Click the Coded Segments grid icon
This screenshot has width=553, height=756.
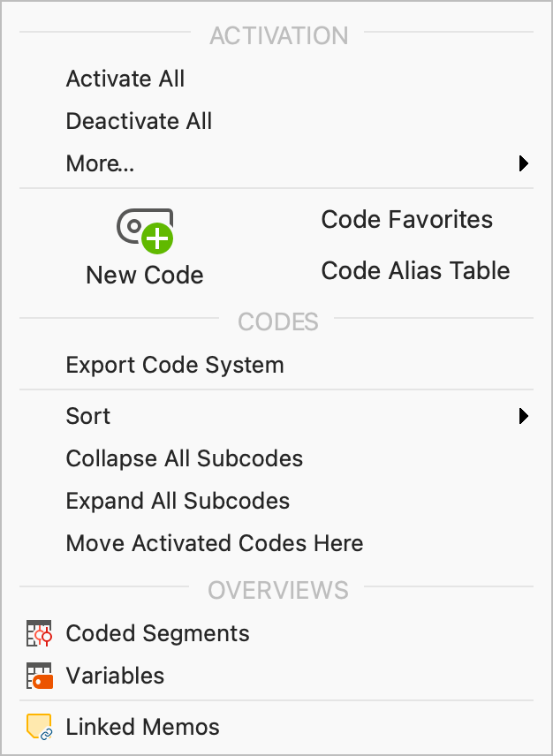[40, 633]
